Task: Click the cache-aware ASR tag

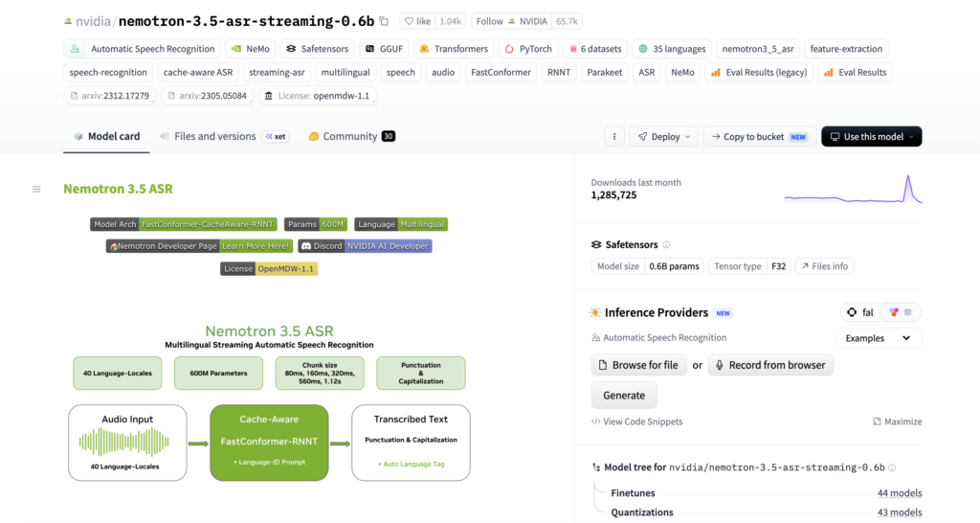Action: (198, 73)
